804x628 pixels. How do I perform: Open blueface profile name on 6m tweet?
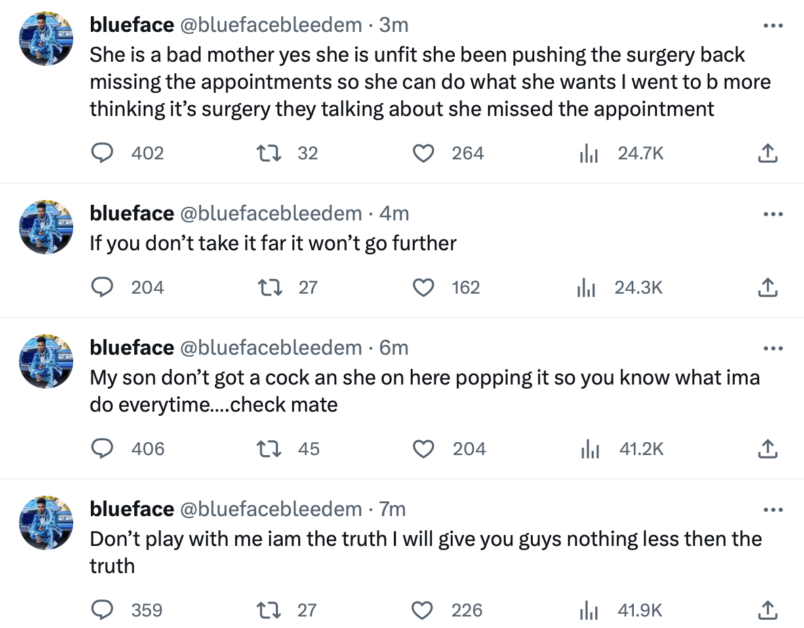(x=132, y=348)
